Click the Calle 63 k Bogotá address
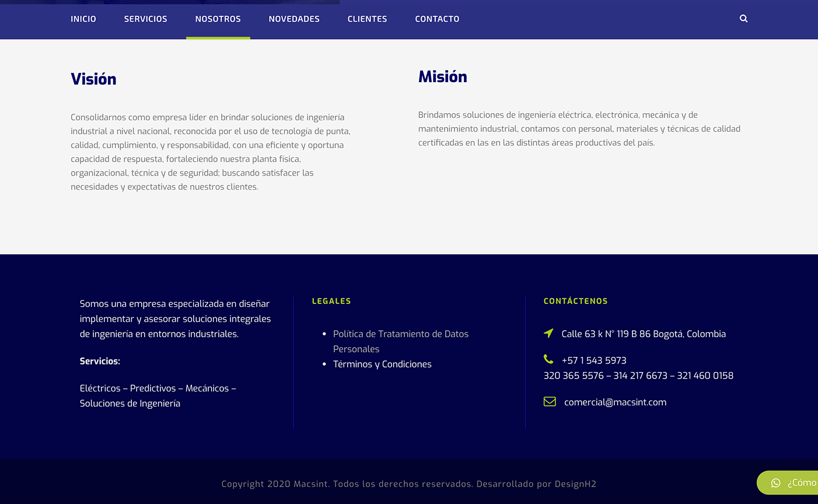 pyautogui.click(x=643, y=334)
